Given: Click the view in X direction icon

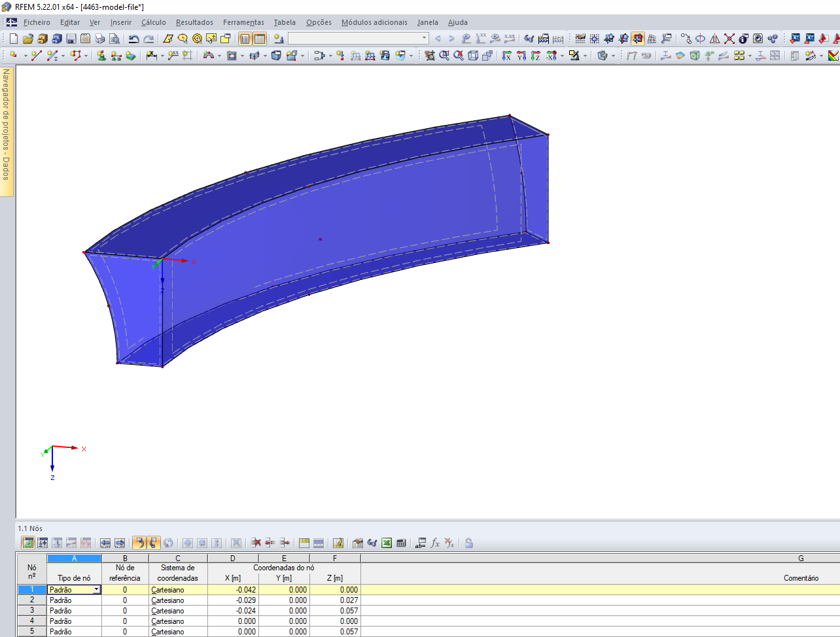Looking at the screenshot, I should tap(506, 56).
